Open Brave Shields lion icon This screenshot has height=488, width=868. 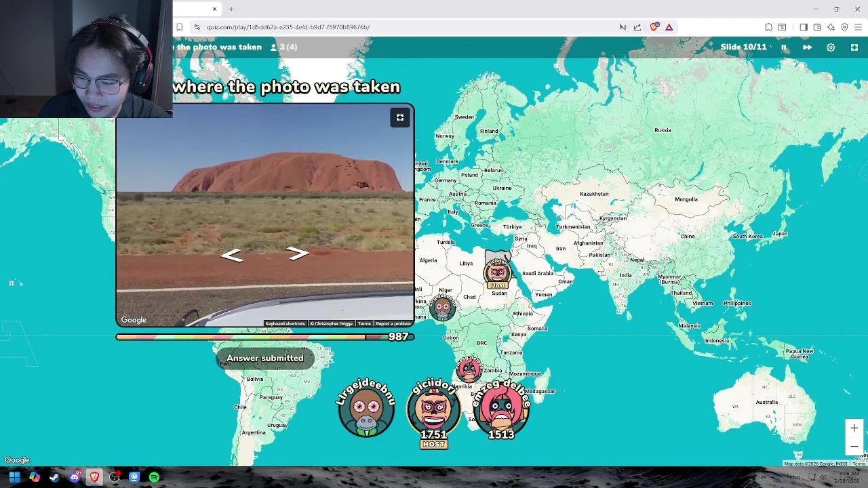point(654,27)
